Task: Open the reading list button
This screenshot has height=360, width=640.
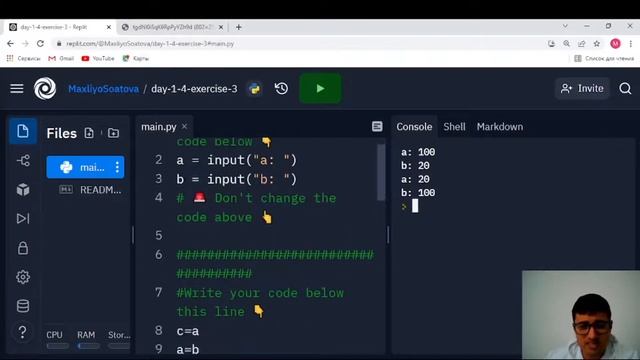Action: (604, 58)
